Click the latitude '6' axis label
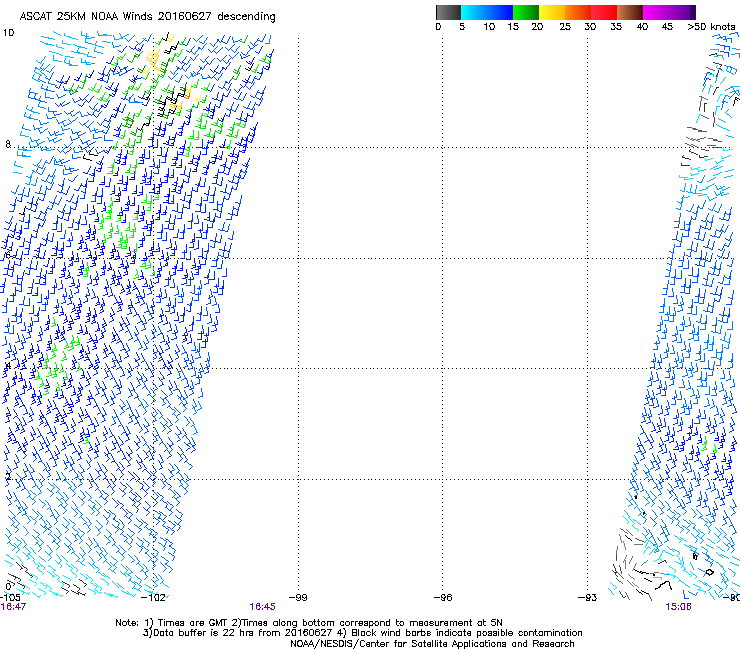 click(x=7, y=255)
